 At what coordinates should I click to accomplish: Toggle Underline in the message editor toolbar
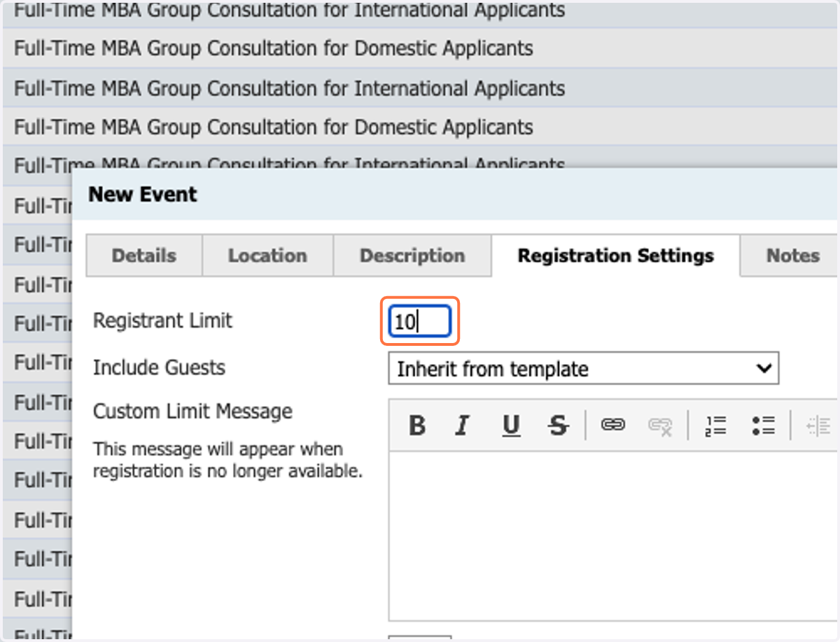click(x=512, y=425)
